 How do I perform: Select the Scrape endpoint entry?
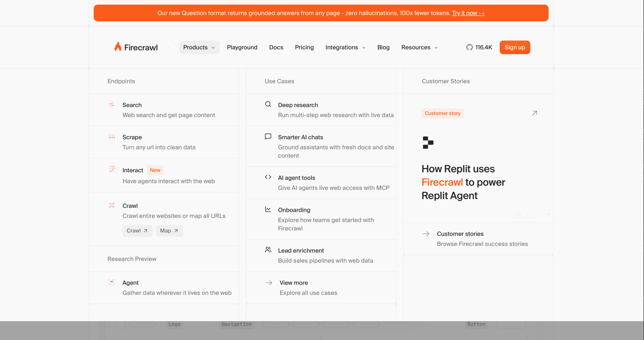pos(164,142)
